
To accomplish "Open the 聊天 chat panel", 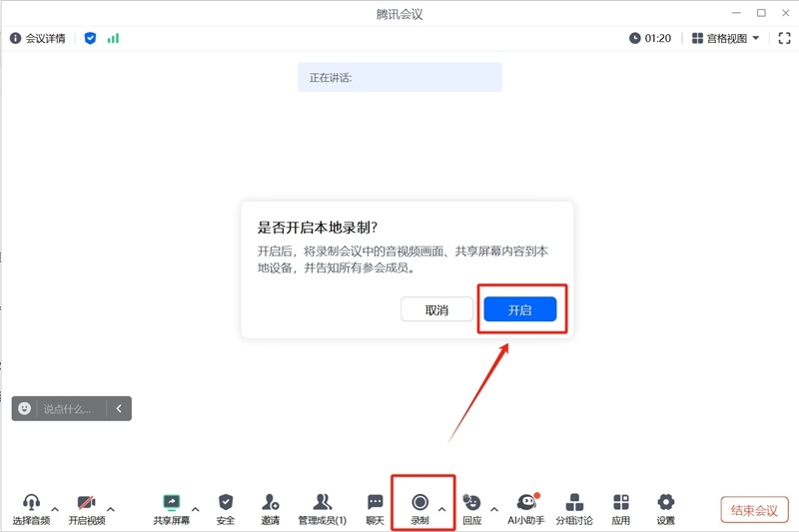I will pos(376,509).
